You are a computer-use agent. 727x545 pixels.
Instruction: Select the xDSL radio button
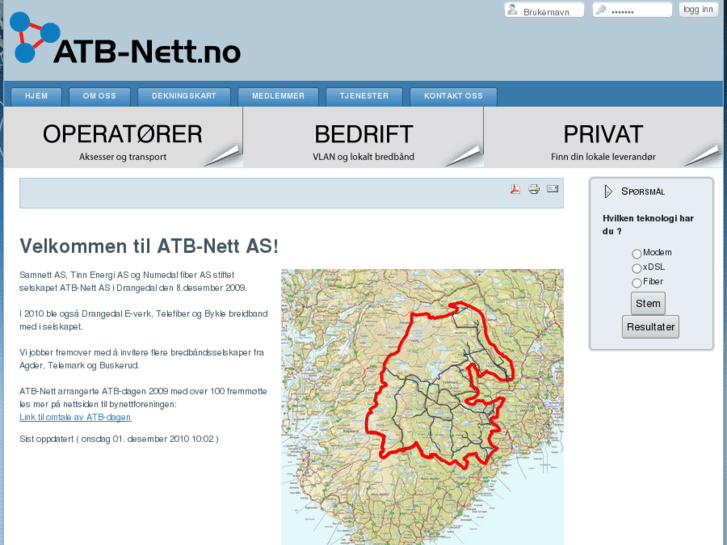point(637,268)
